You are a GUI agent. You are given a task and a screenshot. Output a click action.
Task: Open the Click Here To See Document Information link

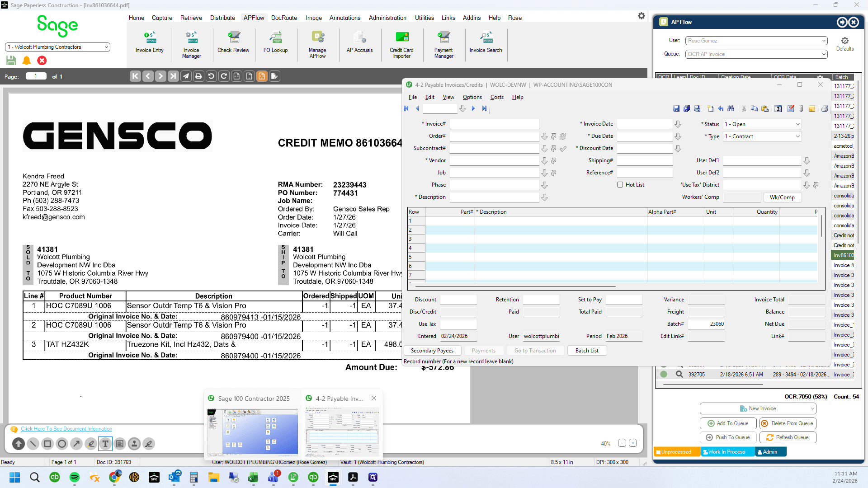[66, 429]
